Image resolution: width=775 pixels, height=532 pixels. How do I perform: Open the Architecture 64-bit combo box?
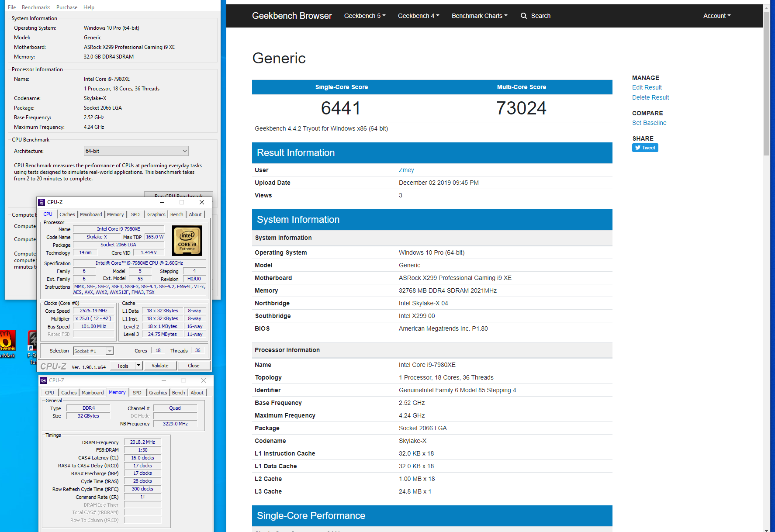[136, 151]
